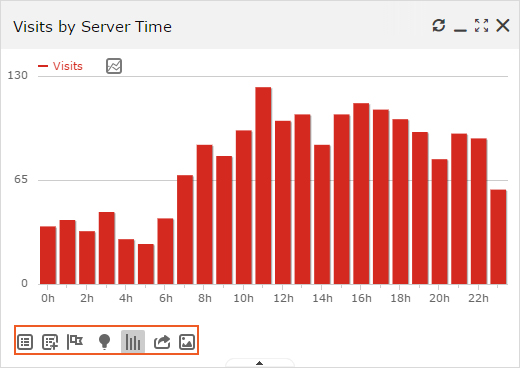Click the tallest bar at 11h
The width and height of the screenshot is (520, 368).
(x=263, y=186)
